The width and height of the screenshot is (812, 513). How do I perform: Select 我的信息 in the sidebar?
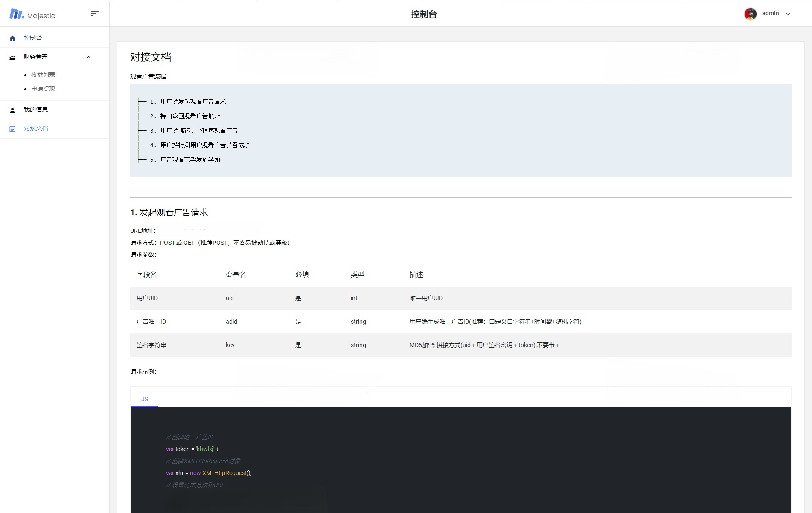(36, 110)
